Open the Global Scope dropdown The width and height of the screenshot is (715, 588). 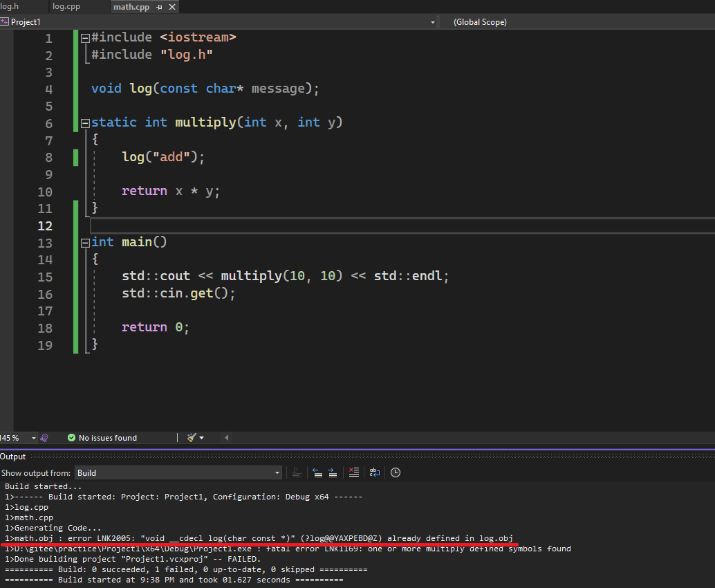pyautogui.click(x=480, y=22)
